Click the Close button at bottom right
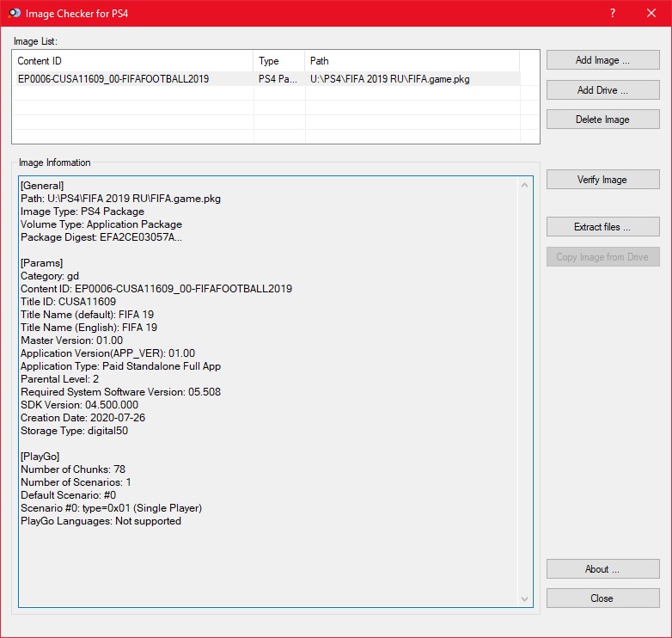The height and width of the screenshot is (638, 672). 602,598
